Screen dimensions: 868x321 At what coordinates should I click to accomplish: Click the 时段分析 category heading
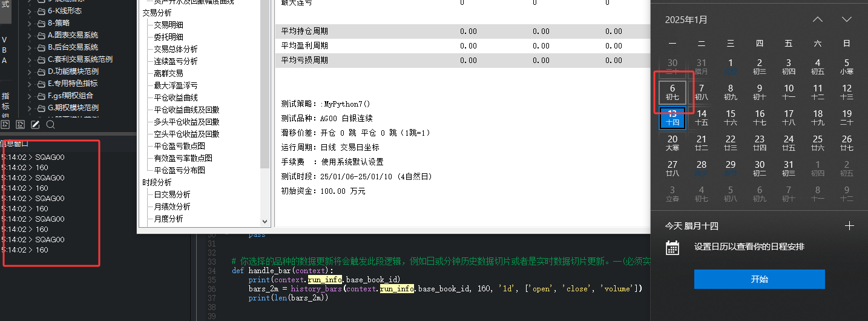pos(157,182)
